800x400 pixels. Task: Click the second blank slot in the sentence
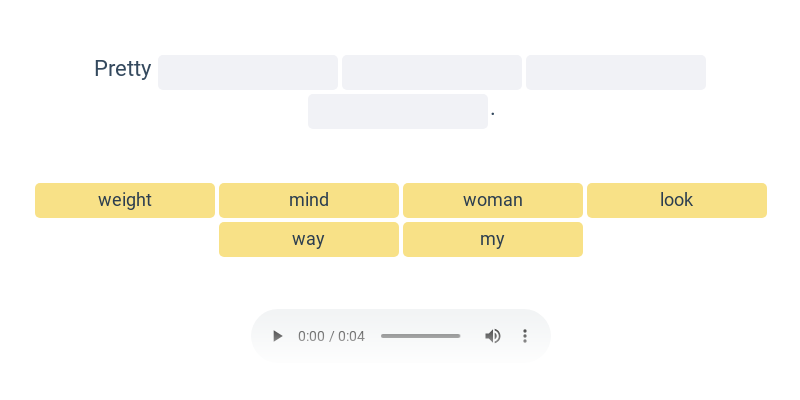432,72
